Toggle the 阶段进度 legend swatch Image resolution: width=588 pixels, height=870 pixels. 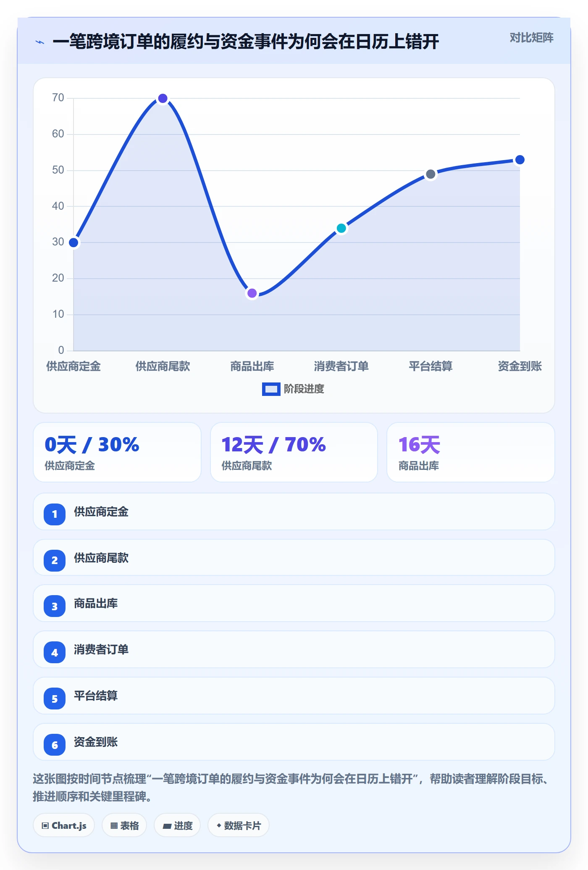(x=271, y=389)
